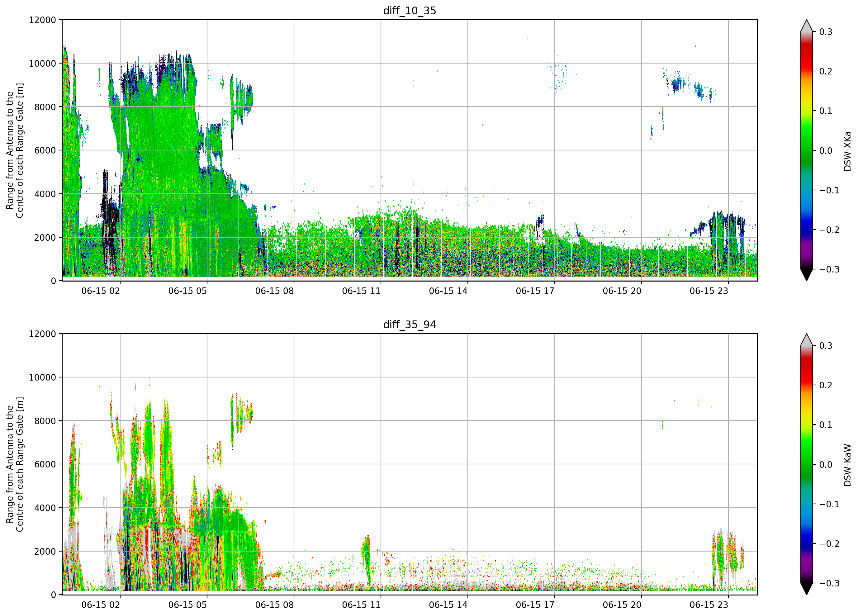Click x-tick '06-15 17' under diff_35_94 plot
This screenshot has height=616, width=858.
[x=535, y=605]
